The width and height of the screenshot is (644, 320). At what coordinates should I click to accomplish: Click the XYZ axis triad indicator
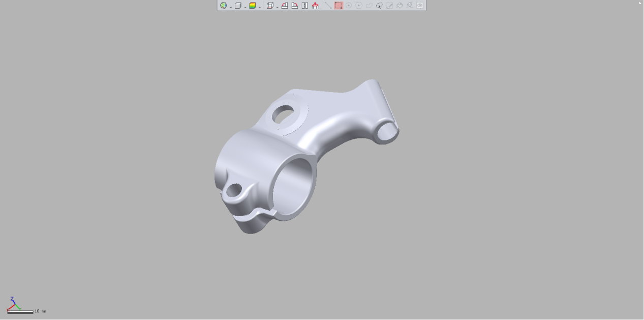pyautogui.click(x=13, y=305)
